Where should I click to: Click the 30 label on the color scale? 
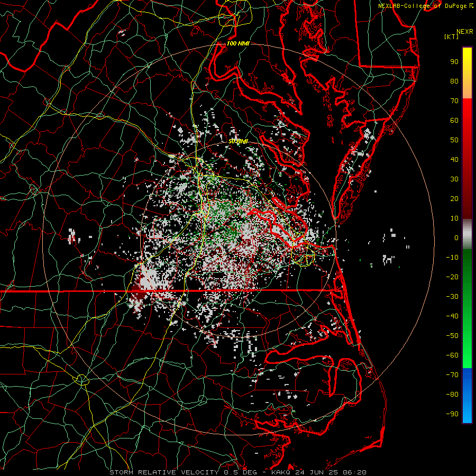click(x=454, y=179)
